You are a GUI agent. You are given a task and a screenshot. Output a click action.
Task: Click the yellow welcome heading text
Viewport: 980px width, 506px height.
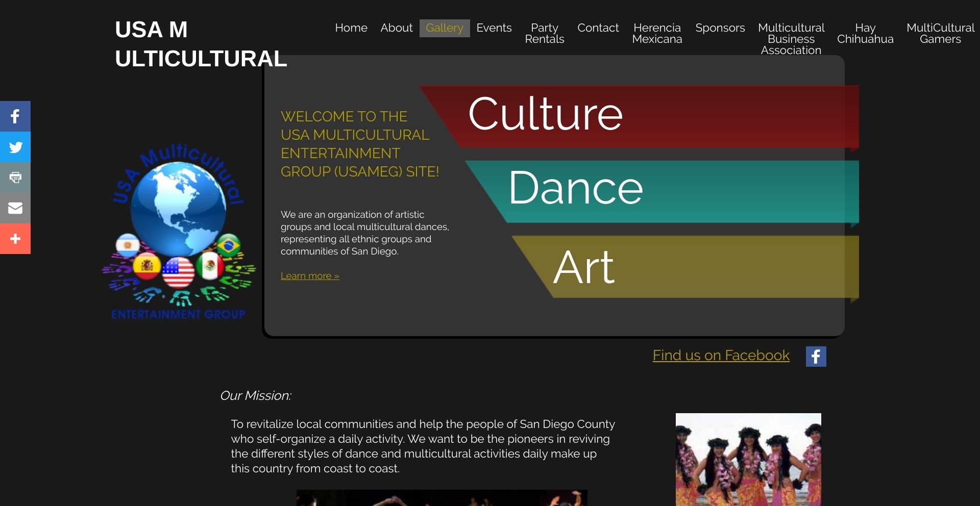tap(360, 144)
